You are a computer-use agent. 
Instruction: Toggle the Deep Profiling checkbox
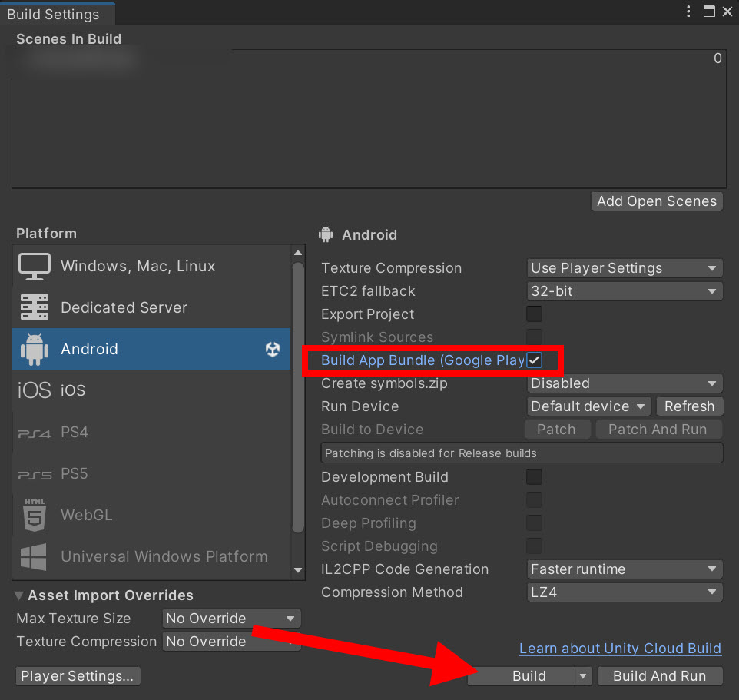(534, 523)
